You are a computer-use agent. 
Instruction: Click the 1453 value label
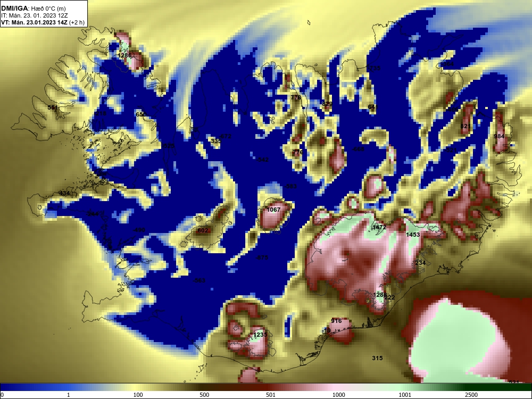tap(413, 235)
